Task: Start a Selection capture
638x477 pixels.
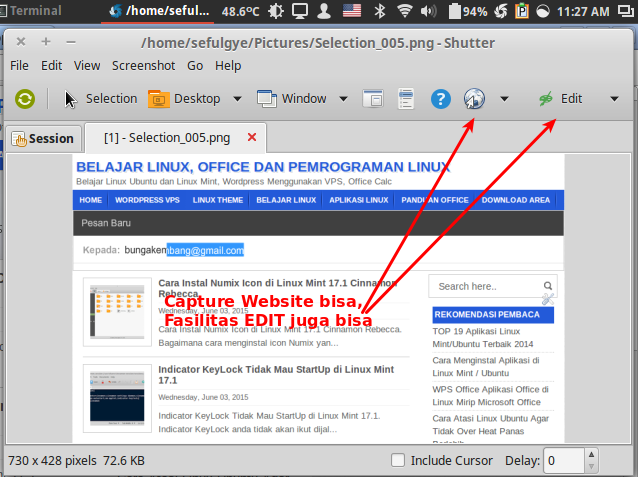Action: 101,99
